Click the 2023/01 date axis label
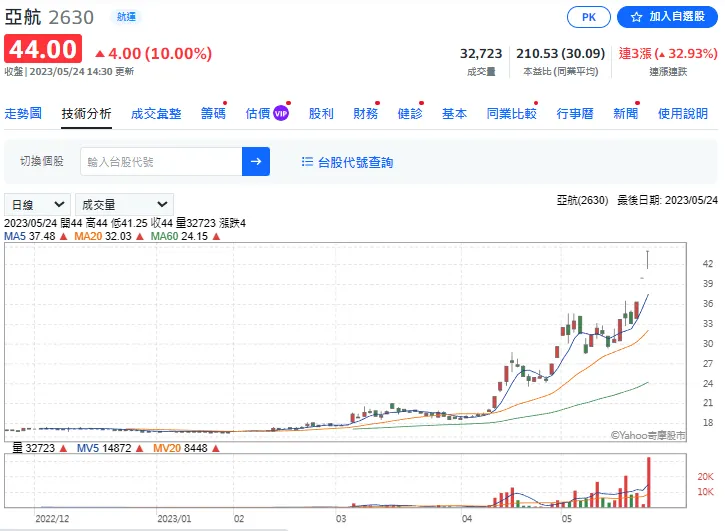The height and width of the screenshot is (531, 725). [x=174, y=519]
